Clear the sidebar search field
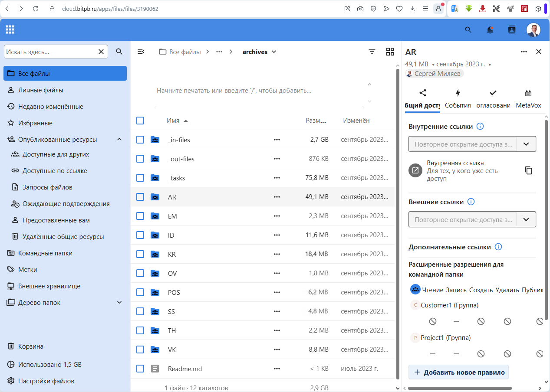This screenshot has width=550, height=392. click(x=101, y=52)
